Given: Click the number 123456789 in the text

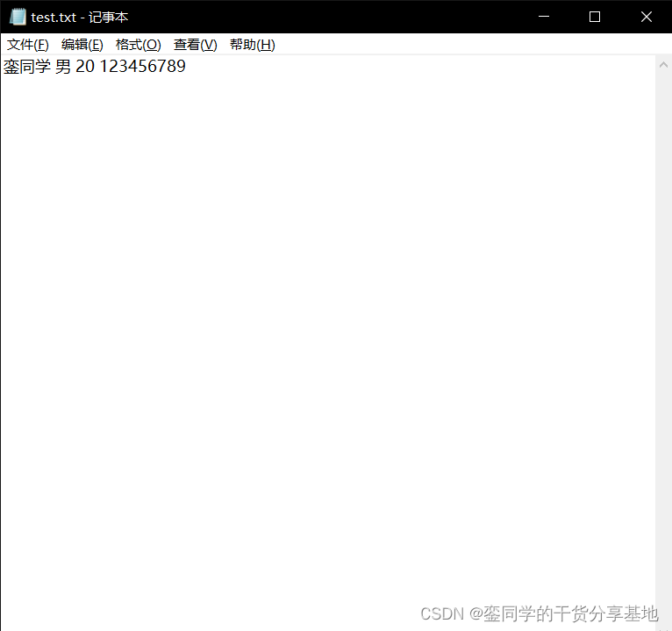Looking at the screenshot, I should tap(143, 67).
